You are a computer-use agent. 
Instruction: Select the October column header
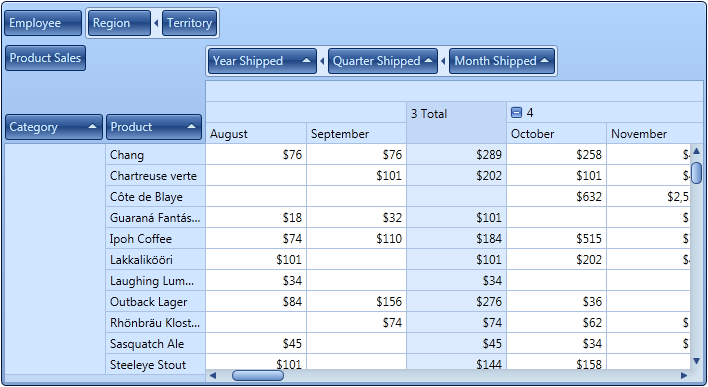[556, 134]
